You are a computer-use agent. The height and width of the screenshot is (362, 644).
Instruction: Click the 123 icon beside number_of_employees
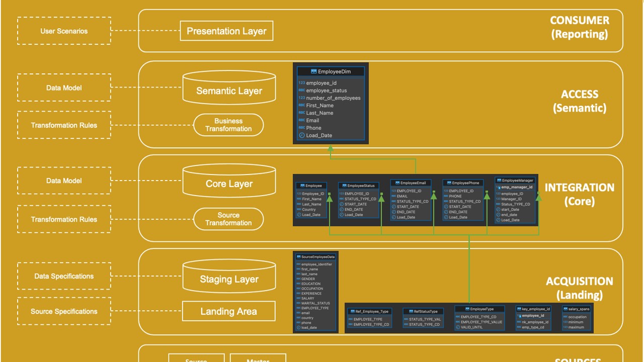[302, 98]
